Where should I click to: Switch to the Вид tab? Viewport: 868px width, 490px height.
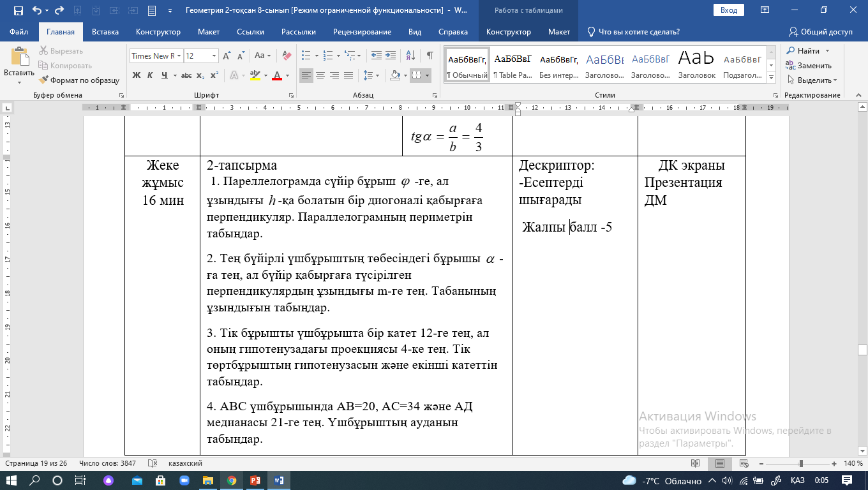pyautogui.click(x=415, y=32)
